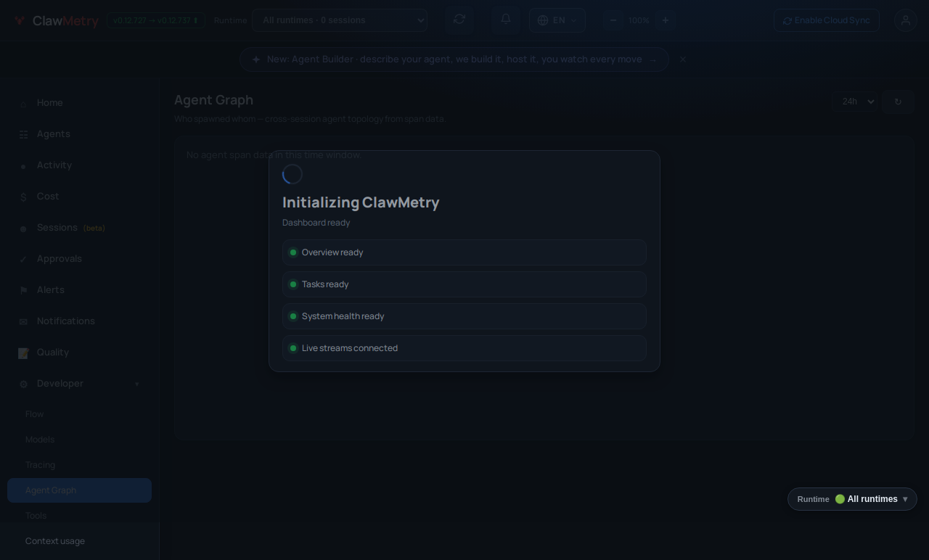This screenshot has width=929, height=560.
Task: Reload the Agent Graph with the refresh button
Action: pos(898,102)
